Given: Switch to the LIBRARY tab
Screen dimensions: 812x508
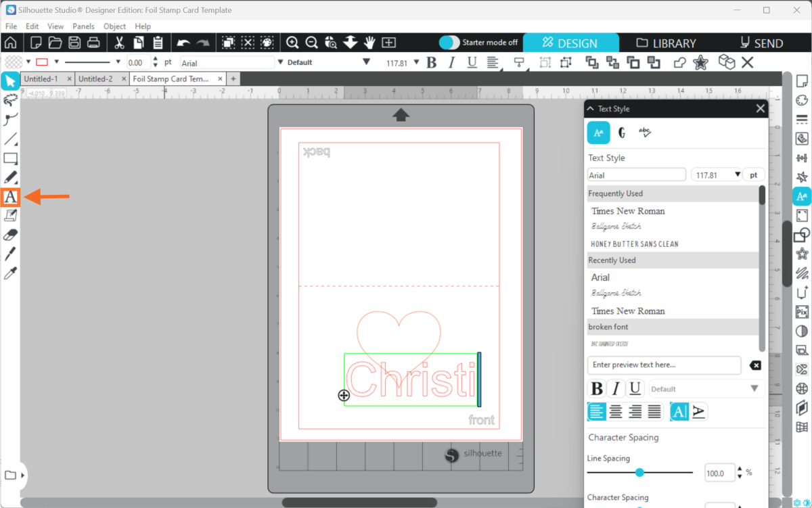Looking at the screenshot, I should point(667,43).
